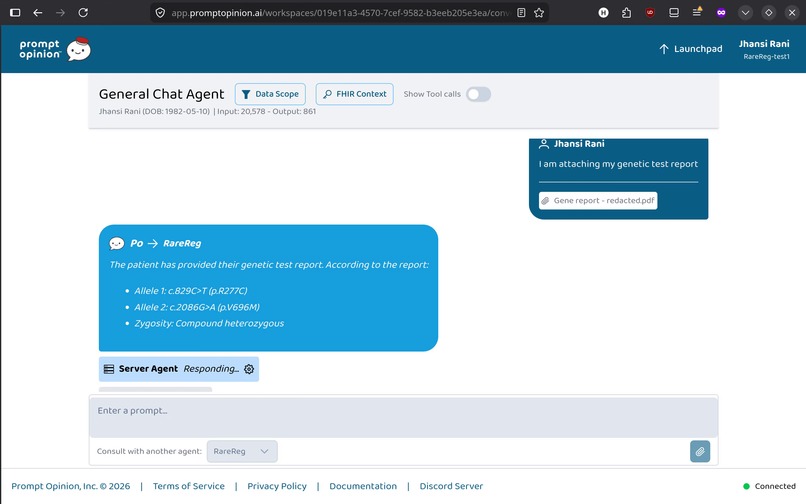Click the settings gear beside Server Agent
Screen dimensions: 806x504
click(x=249, y=369)
